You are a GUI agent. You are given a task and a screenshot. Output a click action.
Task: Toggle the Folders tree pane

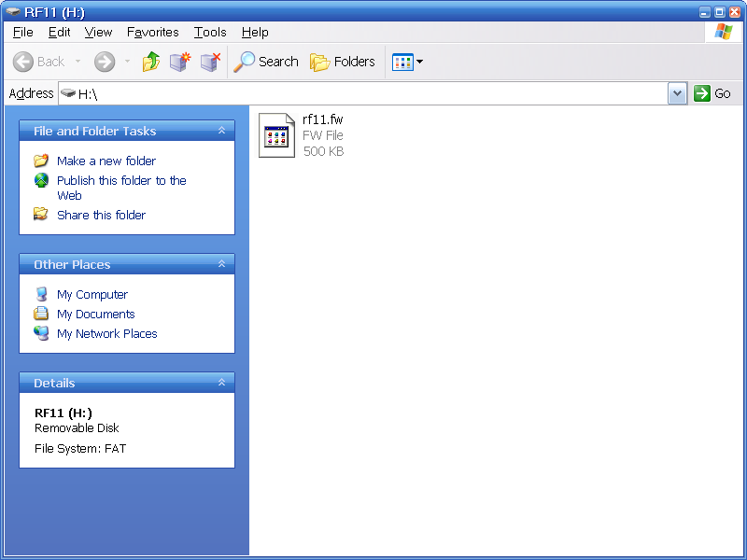[343, 62]
